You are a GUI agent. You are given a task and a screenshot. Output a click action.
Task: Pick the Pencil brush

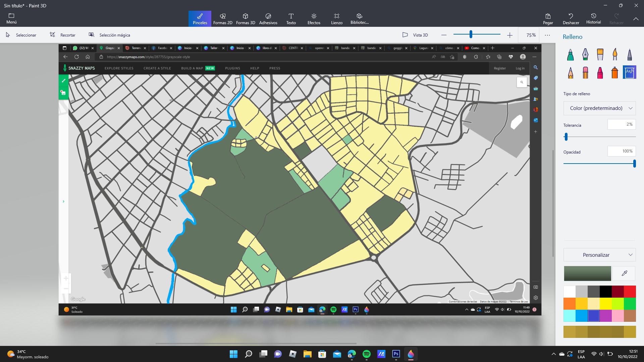pos(570,72)
